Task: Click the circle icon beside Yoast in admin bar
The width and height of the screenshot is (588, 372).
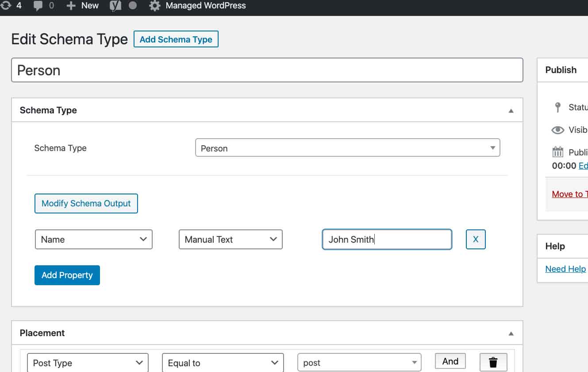Action: click(132, 6)
